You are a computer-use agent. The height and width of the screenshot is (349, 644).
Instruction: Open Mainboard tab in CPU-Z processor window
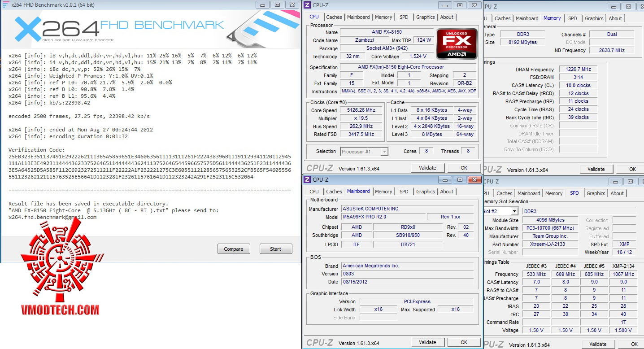pyautogui.click(x=358, y=17)
